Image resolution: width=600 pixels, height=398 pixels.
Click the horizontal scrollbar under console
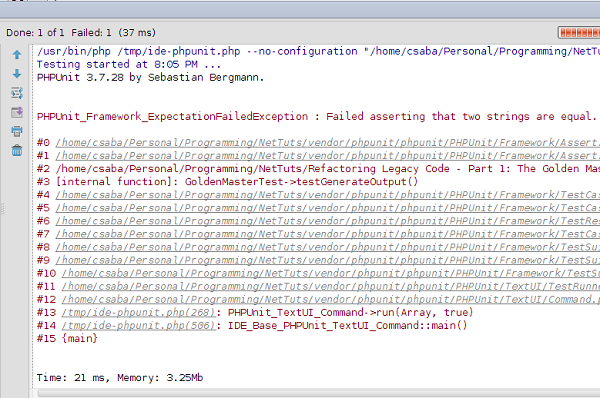pos(318,393)
